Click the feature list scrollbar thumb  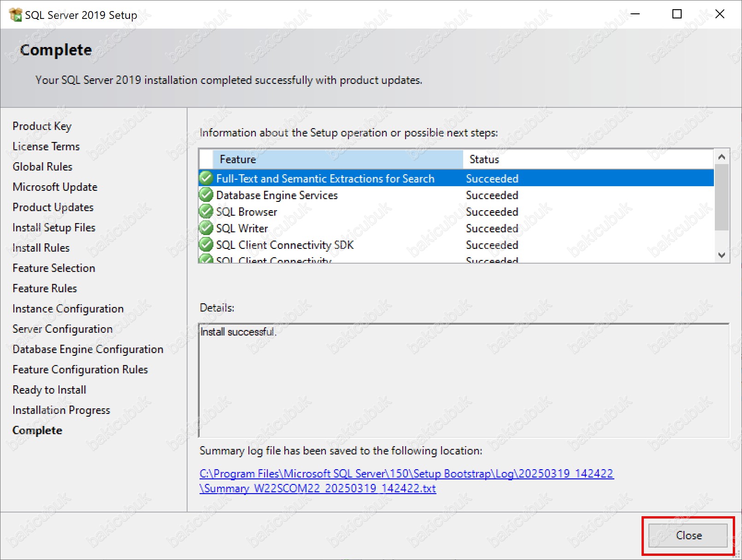(x=722, y=197)
